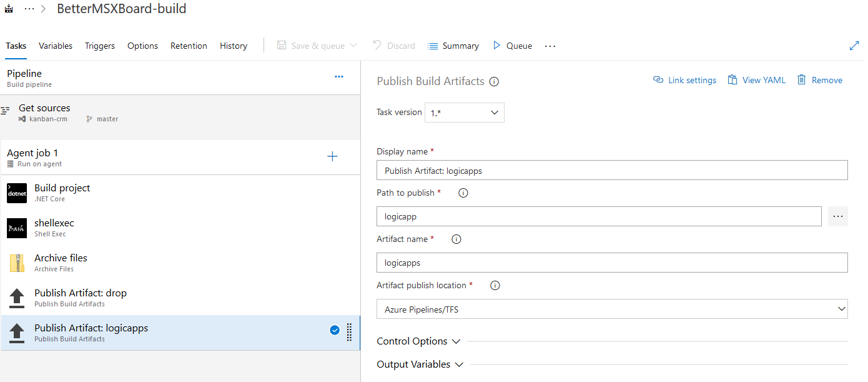Select Get sources step
Screen dimensions: 868x382
pos(180,113)
